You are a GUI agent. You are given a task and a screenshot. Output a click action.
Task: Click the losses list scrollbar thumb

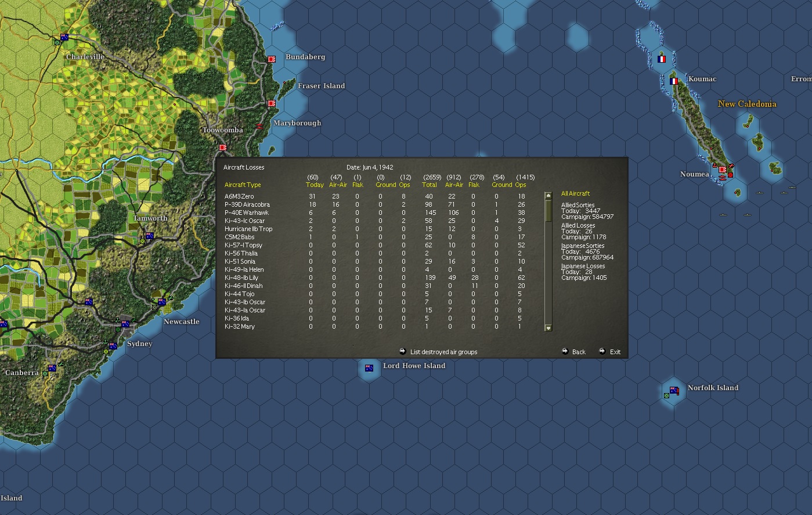pos(548,210)
